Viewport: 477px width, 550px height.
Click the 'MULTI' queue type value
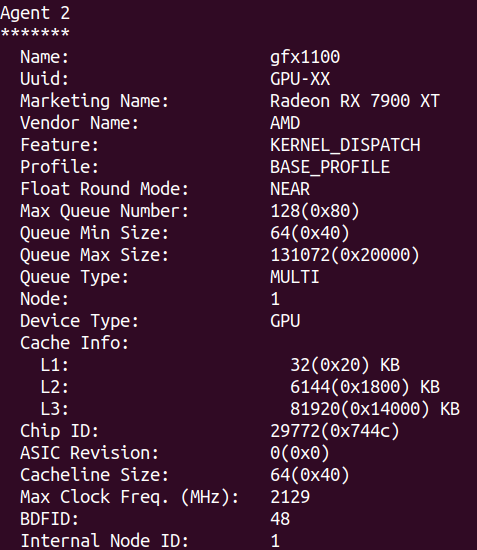295,277
